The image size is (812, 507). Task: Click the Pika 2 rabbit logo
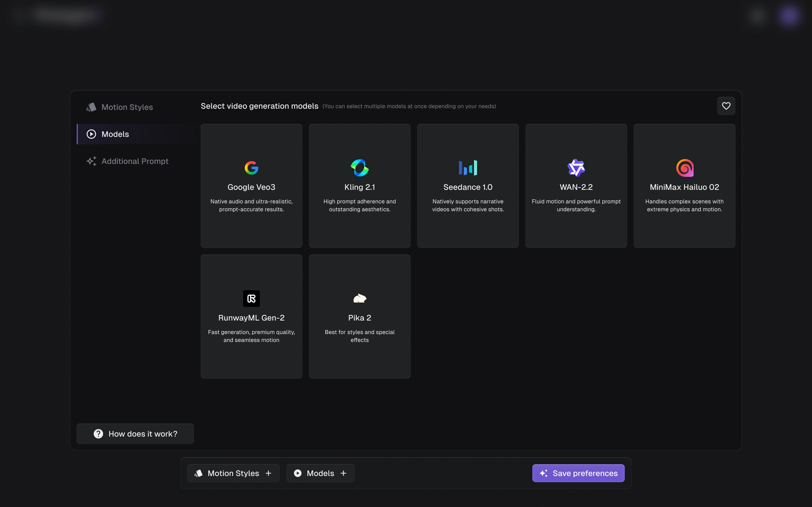click(359, 299)
